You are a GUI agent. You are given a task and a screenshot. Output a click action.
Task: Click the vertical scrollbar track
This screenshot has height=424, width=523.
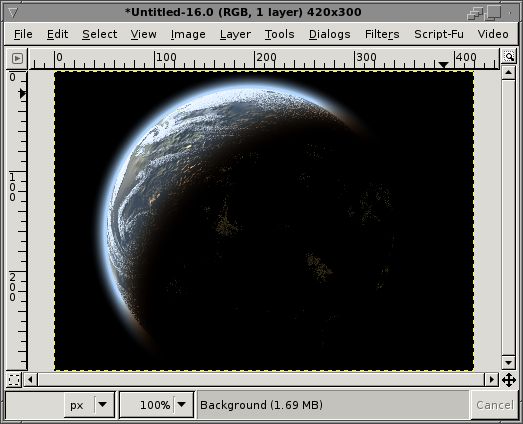pos(508,218)
